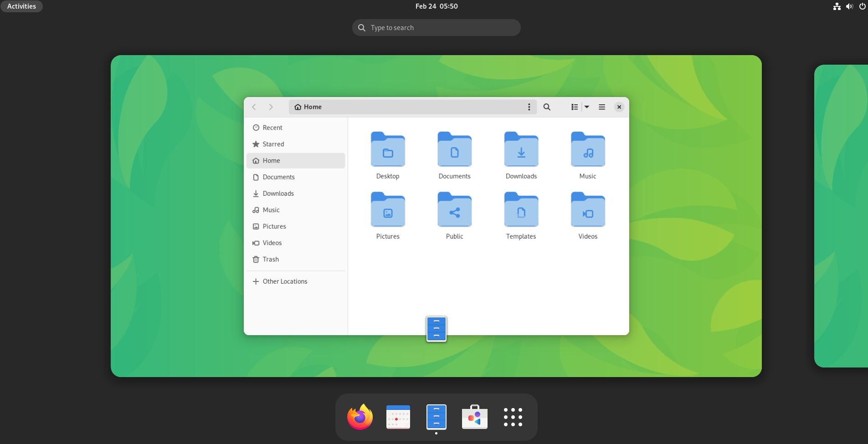
Task: Select the Music folder in file grid
Action: click(x=587, y=150)
